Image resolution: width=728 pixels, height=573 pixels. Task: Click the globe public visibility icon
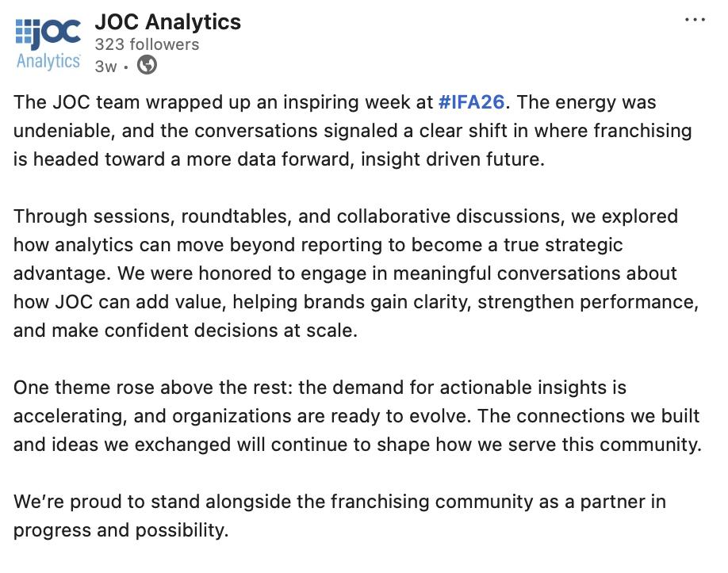point(148,65)
